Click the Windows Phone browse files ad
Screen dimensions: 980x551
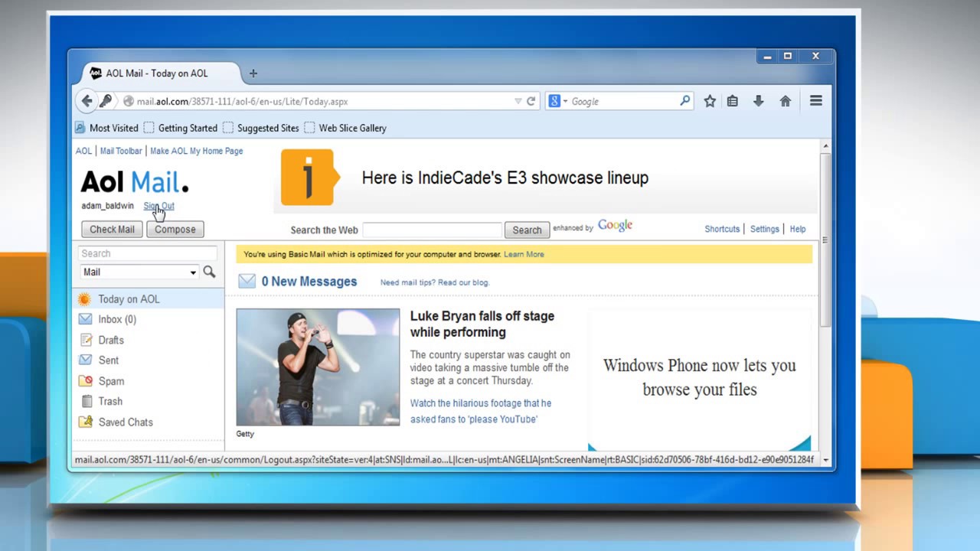click(699, 379)
